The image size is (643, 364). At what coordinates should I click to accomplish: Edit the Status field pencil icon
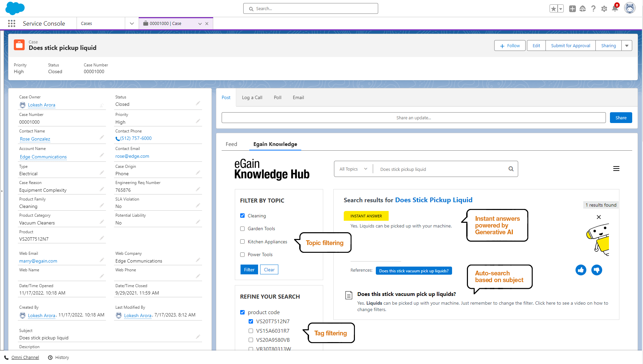(x=198, y=103)
